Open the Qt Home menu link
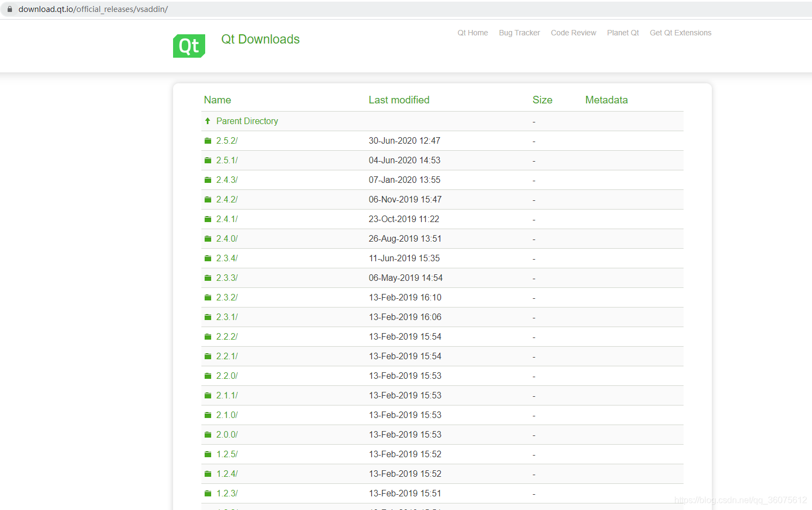 point(472,33)
